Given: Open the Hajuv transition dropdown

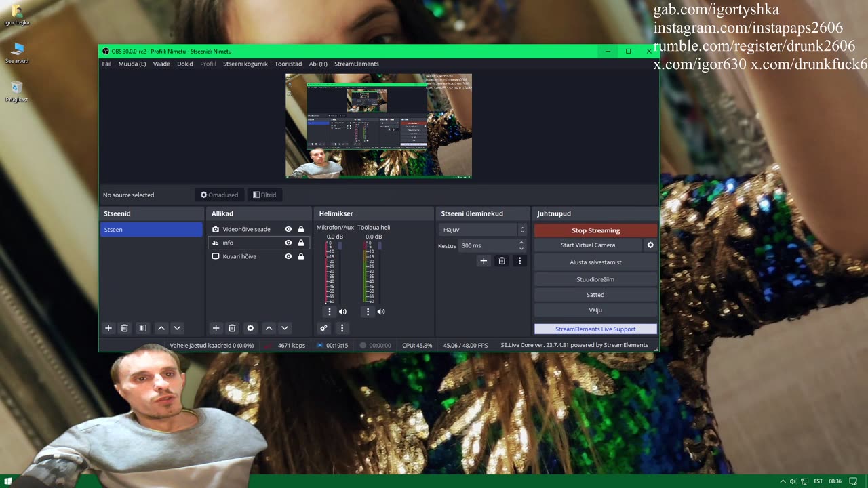Looking at the screenshot, I should click(483, 230).
